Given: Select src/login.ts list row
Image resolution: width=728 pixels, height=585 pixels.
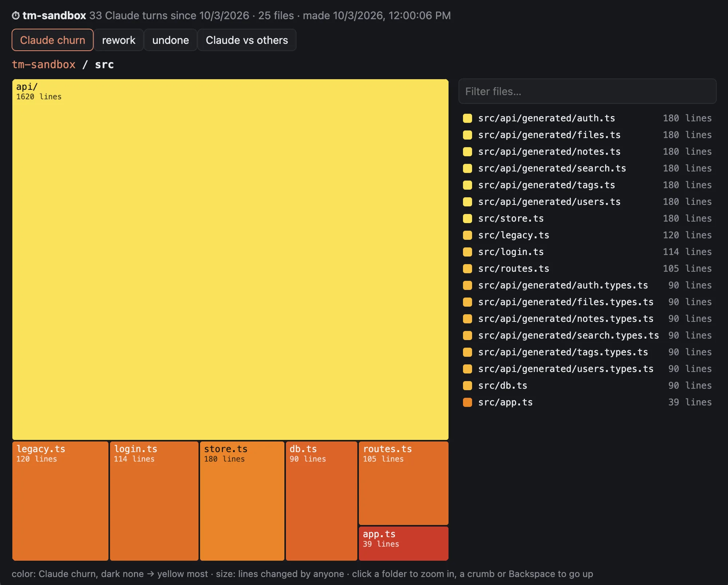Looking at the screenshot, I should 587,252.
